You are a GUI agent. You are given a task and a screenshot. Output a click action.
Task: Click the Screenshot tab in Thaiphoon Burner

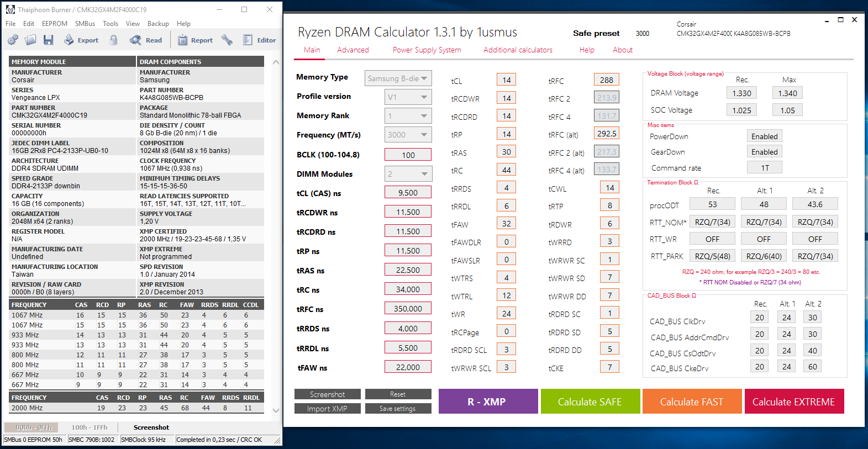click(x=151, y=427)
